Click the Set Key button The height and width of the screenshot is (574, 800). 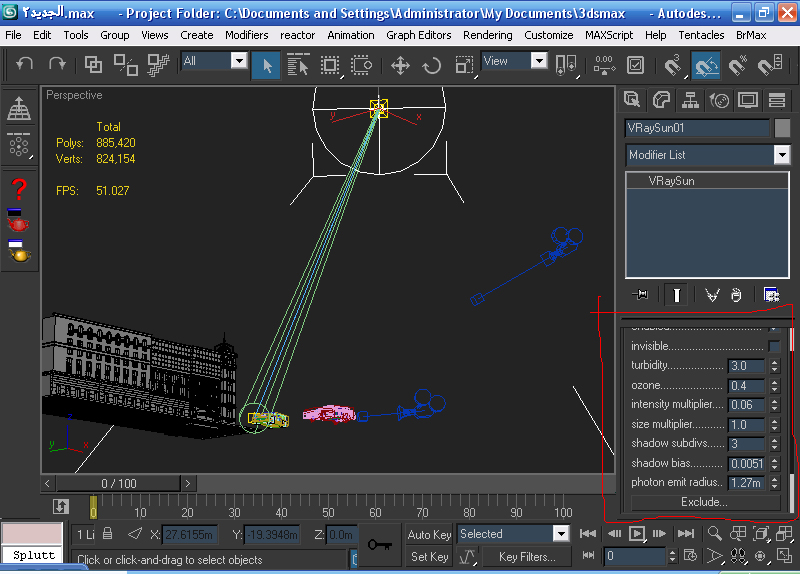(x=429, y=557)
